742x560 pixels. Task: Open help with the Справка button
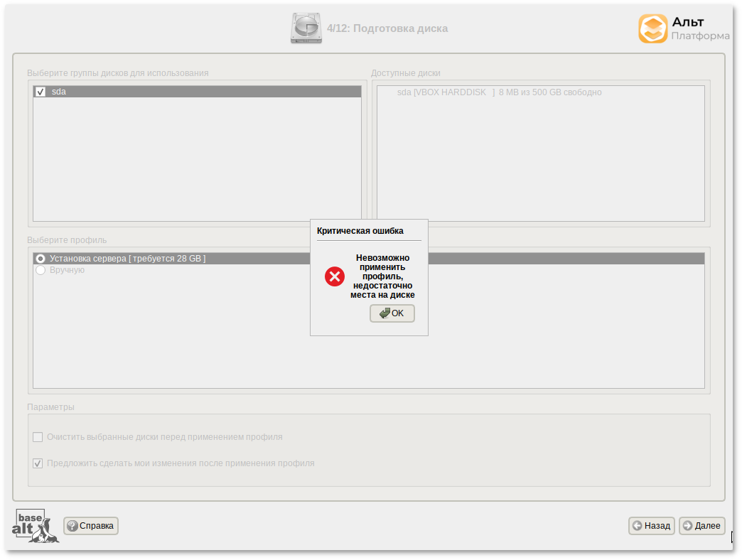91,526
